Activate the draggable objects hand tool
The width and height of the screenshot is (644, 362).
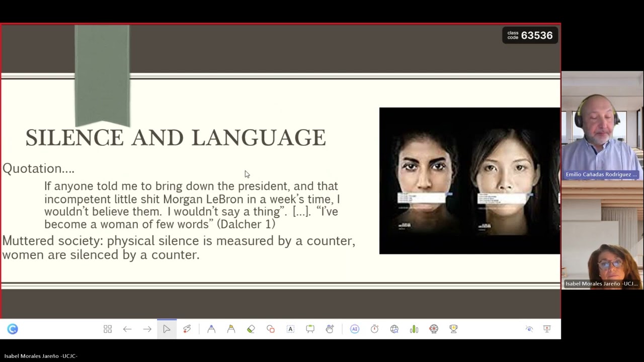pos(330,329)
